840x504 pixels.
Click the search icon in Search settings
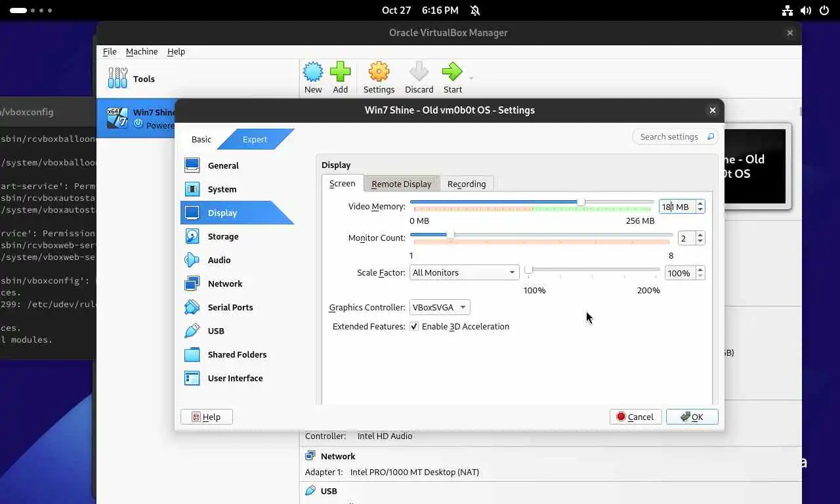click(710, 137)
